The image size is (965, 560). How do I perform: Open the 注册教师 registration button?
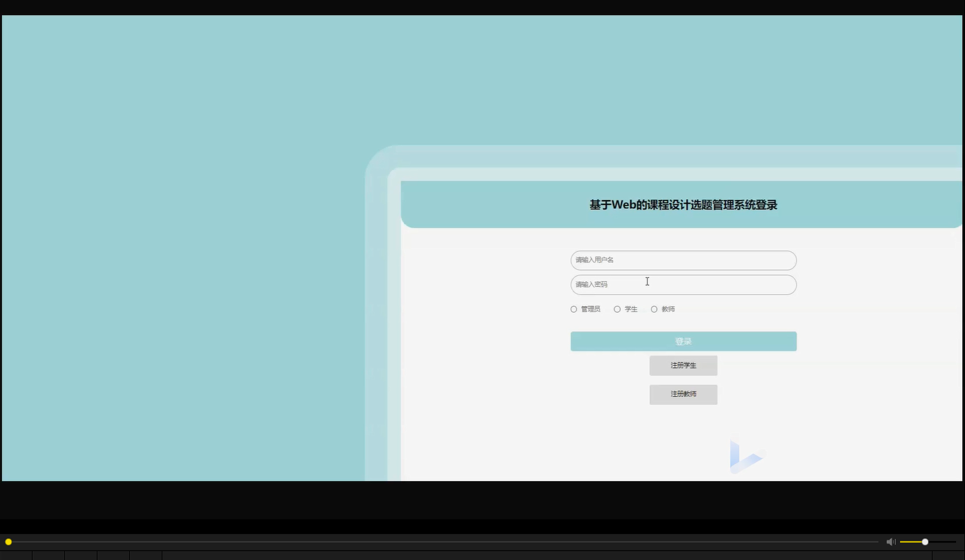683,395
